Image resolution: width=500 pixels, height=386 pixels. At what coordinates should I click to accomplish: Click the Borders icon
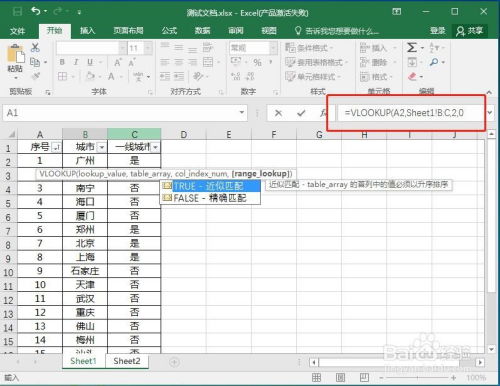62,77
